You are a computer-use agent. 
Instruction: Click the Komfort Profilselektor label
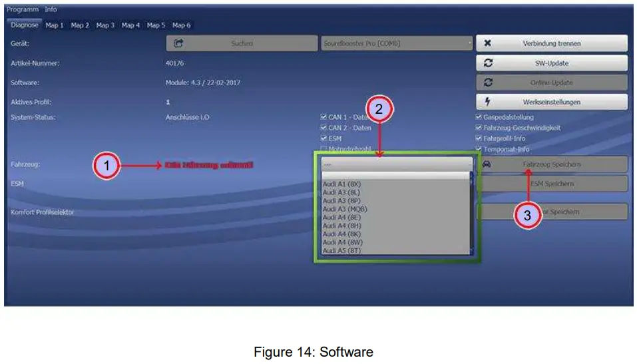pos(42,212)
